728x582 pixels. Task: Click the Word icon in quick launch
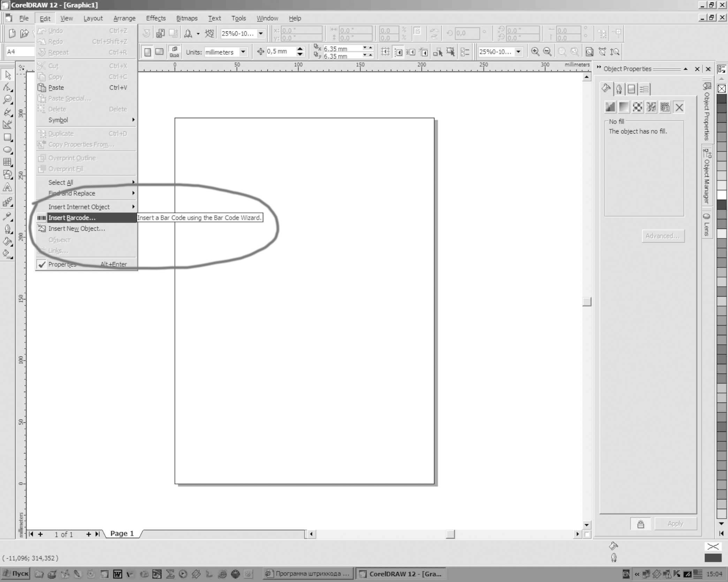[x=117, y=574]
